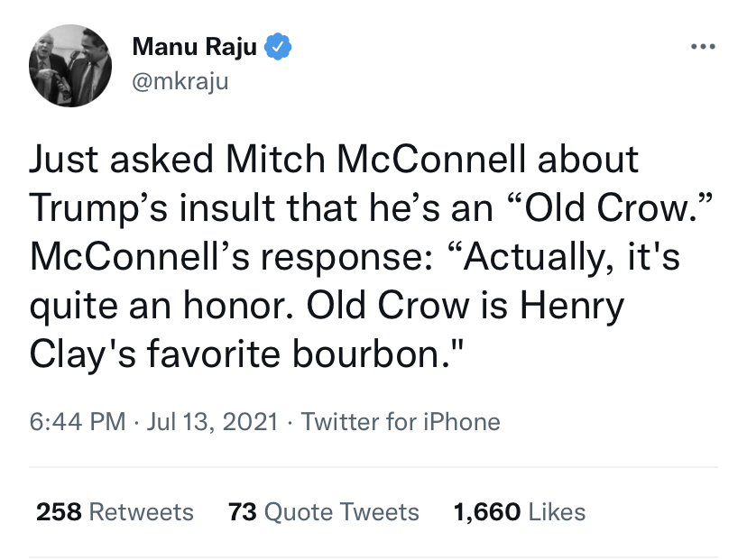Click the Likes label
Screen dimensions: 747x560
[x=557, y=512]
